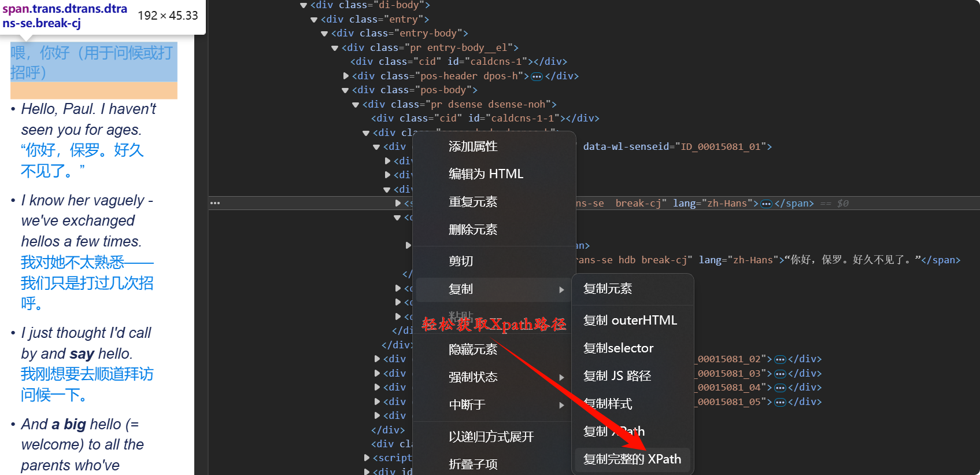
Task: Collapse the pr dsense dsense-noh div node
Action: [x=356, y=105]
